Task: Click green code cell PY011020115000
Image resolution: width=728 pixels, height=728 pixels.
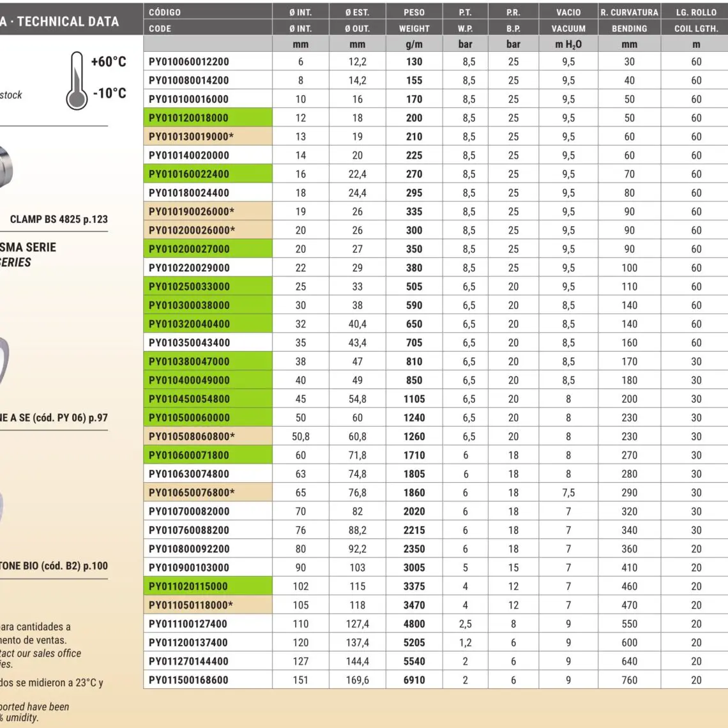Action: coord(188,586)
